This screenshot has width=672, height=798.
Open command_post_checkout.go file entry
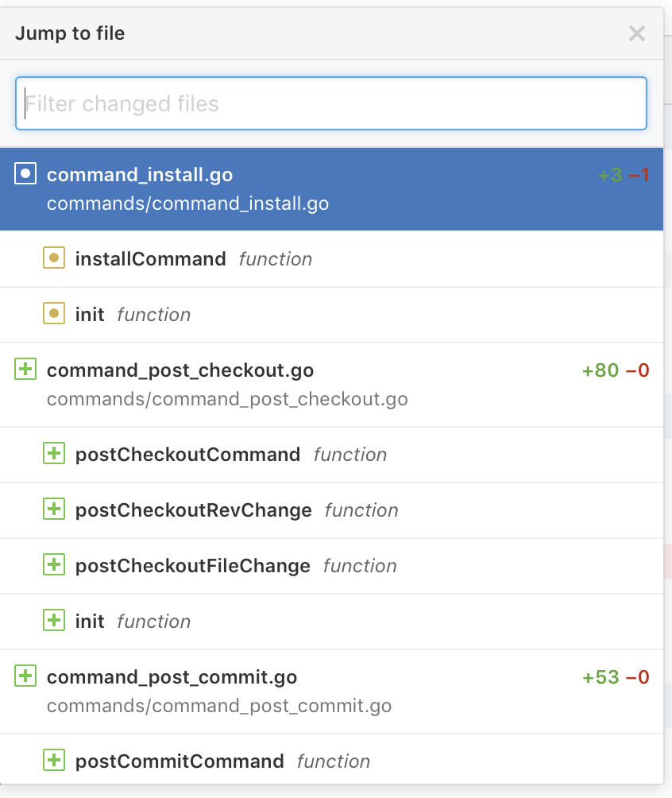180,370
